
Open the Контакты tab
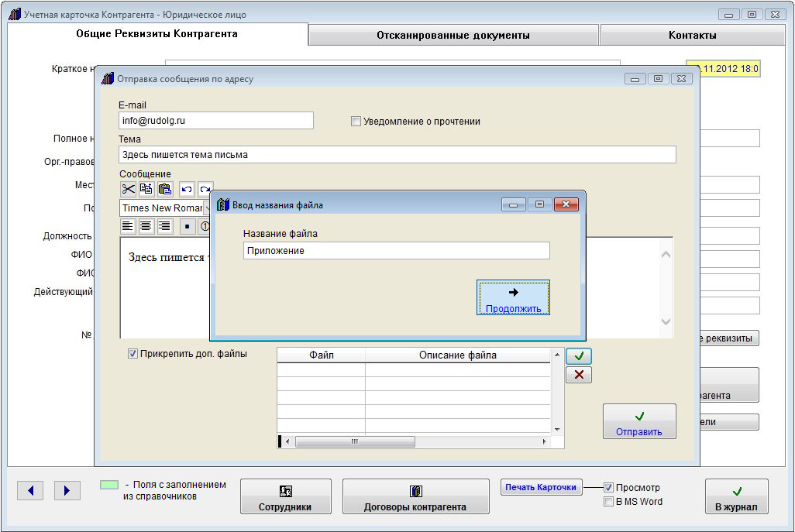pyautogui.click(x=692, y=35)
